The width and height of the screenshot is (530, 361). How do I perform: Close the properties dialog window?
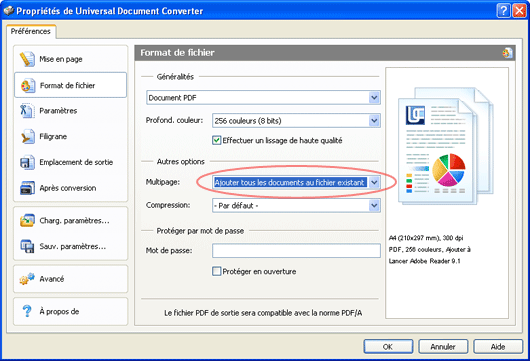click(519, 11)
